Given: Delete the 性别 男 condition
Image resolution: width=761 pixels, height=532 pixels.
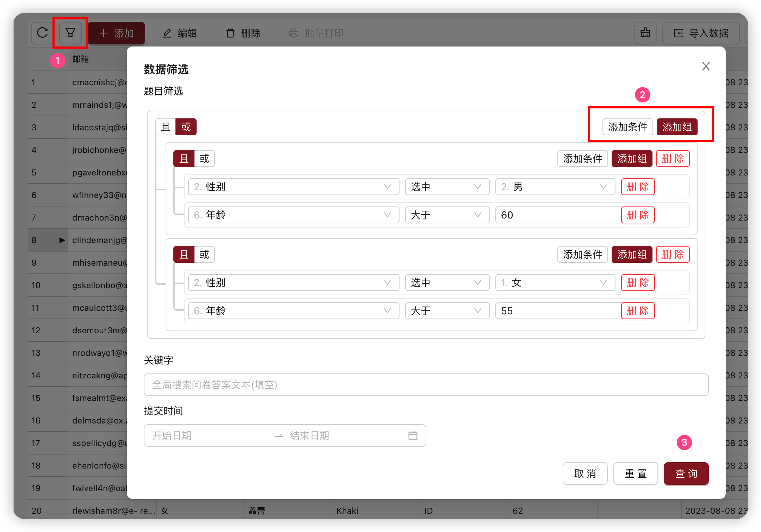Looking at the screenshot, I should coord(638,187).
